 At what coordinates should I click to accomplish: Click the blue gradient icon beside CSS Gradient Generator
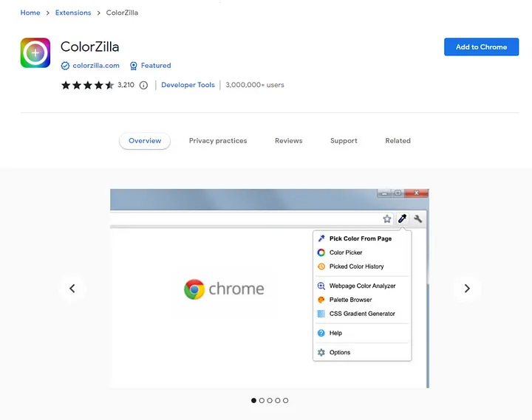tap(321, 314)
